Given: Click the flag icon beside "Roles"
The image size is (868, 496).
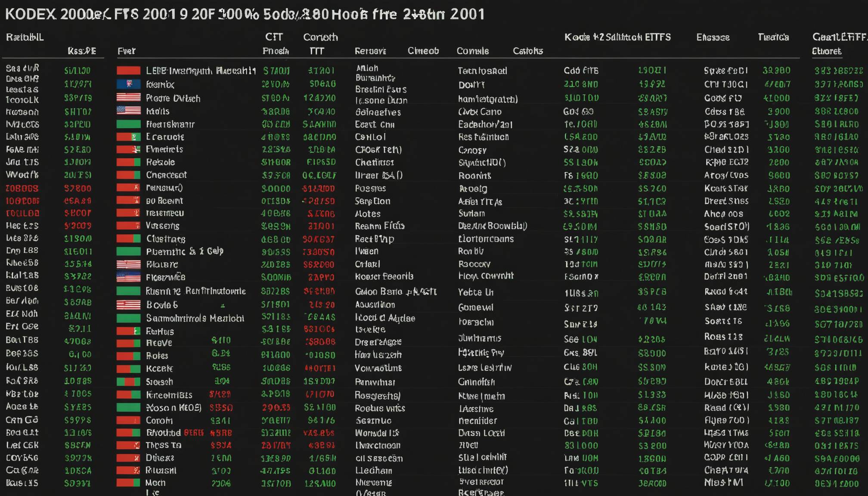Looking at the screenshot, I should (128, 356).
